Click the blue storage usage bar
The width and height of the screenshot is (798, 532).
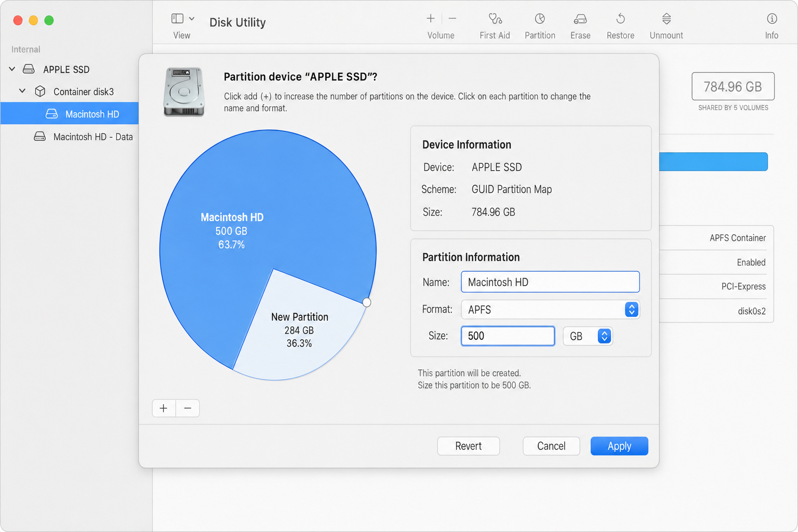tap(713, 162)
